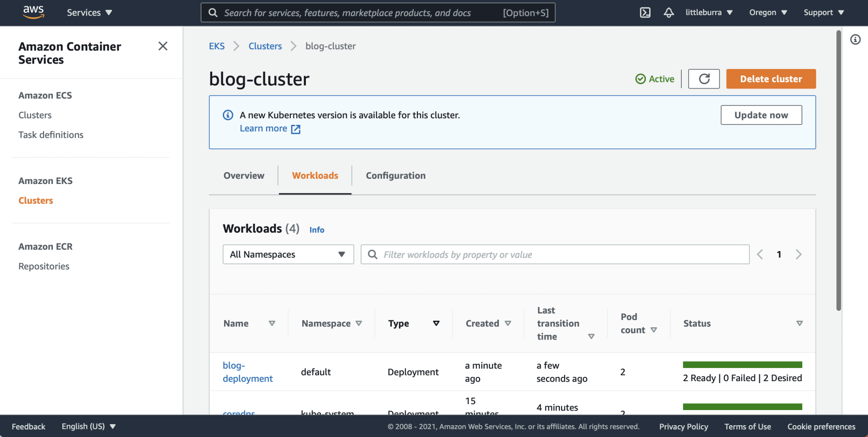Switch to the Configuration tab
868x437 pixels.
point(395,176)
